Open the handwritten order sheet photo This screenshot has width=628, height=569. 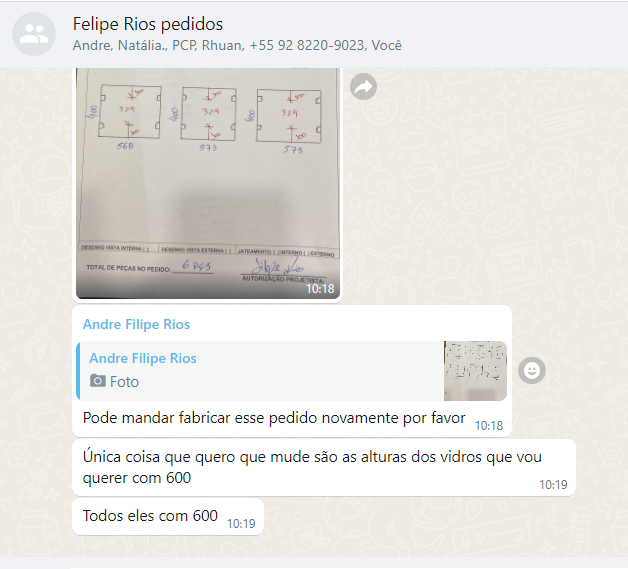[207, 183]
